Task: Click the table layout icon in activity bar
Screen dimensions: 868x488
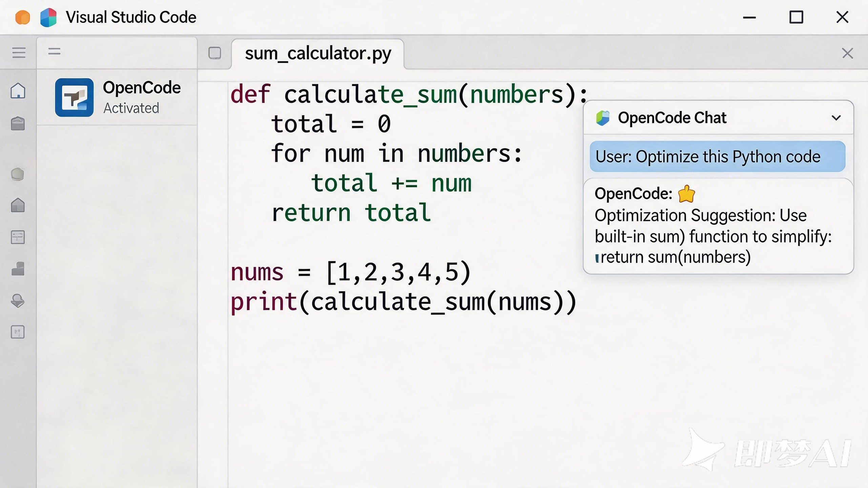Action: coord(18,237)
